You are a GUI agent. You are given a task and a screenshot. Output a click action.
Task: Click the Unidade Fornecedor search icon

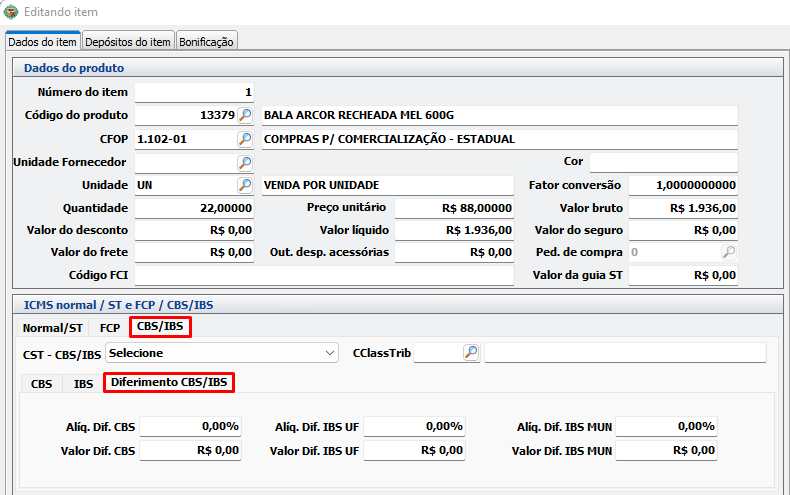pyautogui.click(x=245, y=162)
